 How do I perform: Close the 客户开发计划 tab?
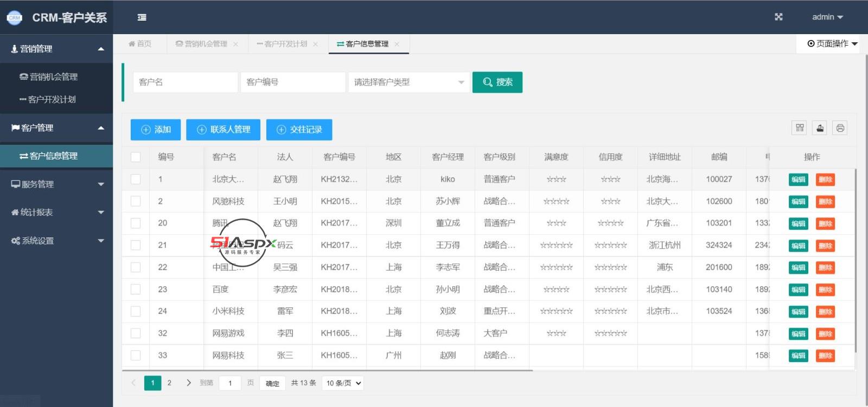315,44
